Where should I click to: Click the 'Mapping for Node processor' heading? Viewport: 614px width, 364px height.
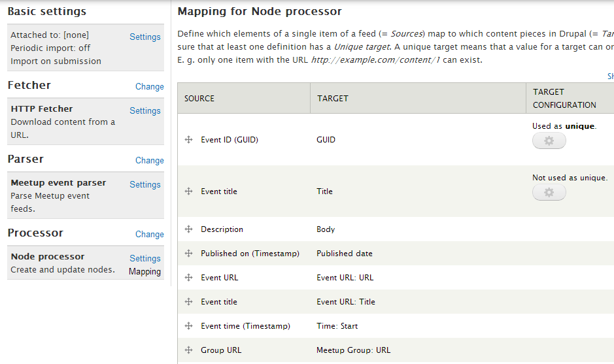coord(260,11)
